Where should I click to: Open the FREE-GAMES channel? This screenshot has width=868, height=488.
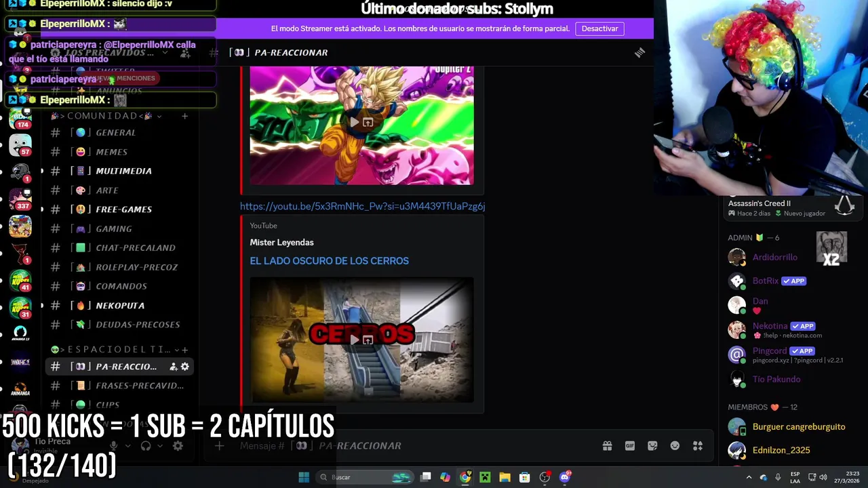(x=120, y=209)
